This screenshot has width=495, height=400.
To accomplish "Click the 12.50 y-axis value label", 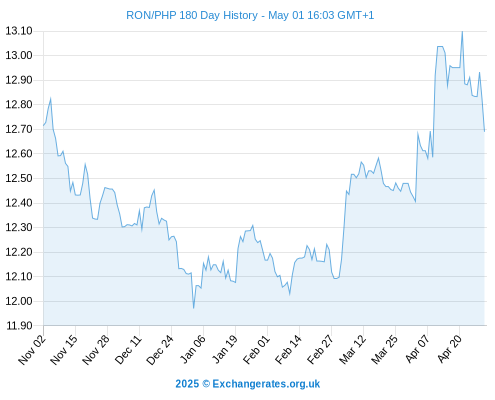I will tap(19, 178).
